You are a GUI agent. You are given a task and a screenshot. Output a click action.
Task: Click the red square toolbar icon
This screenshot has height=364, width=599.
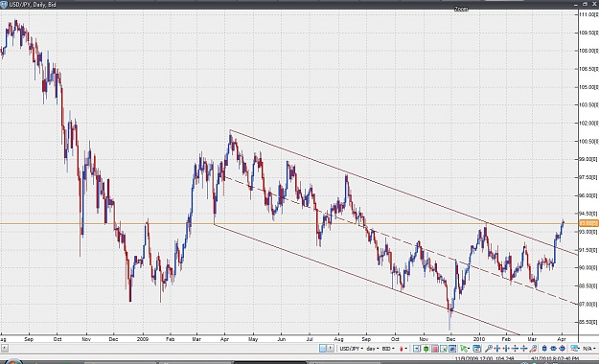click(x=435, y=349)
